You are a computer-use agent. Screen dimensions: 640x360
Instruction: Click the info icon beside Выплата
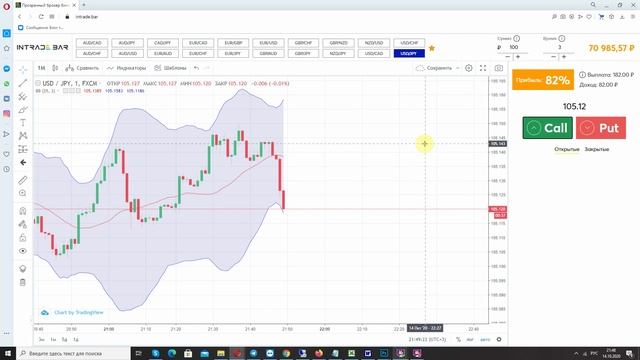coord(582,75)
